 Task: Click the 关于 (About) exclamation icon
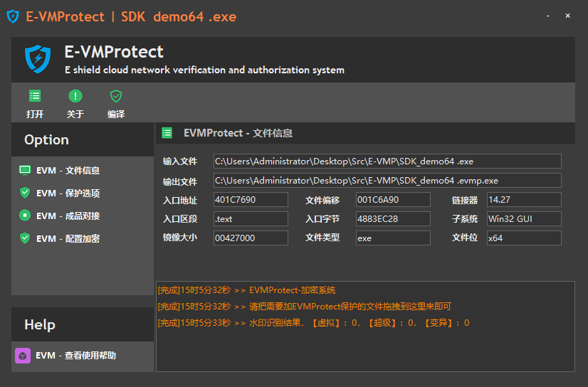tap(75, 96)
